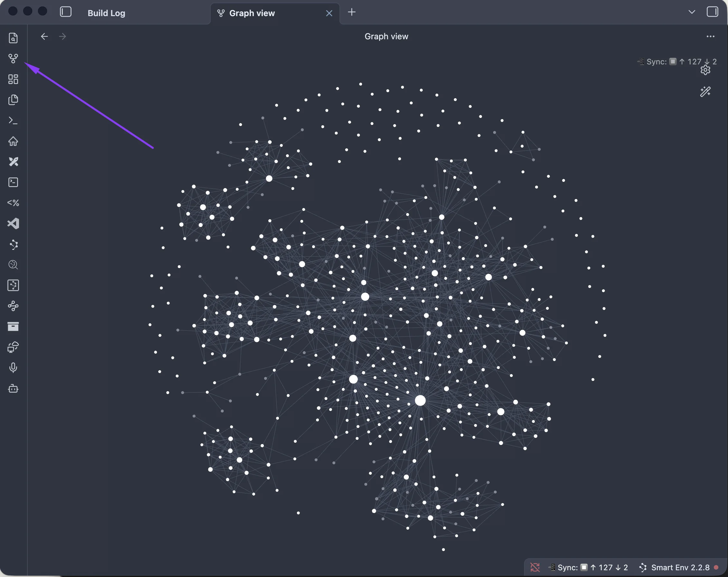The width and height of the screenshot is (728, 577).
Task: Click the animate magic wand icon
Action: (705, 92)
